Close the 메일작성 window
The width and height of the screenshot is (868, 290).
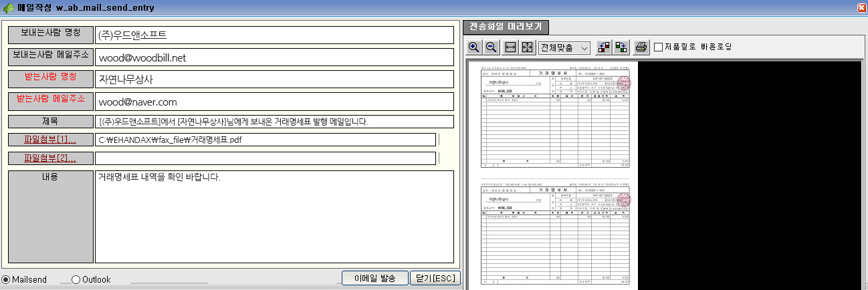(862, 7)
